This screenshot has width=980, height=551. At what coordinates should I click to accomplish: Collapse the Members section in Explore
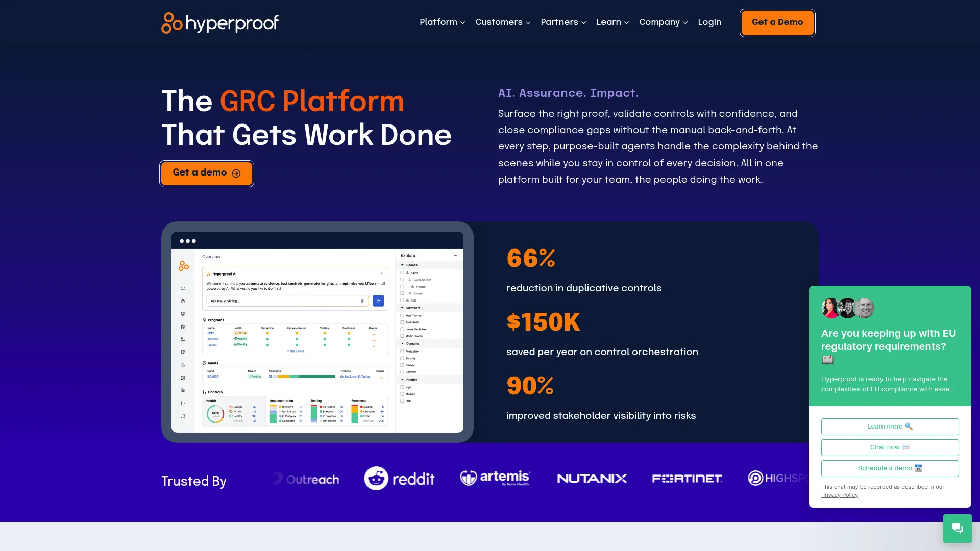click(402, 308)
